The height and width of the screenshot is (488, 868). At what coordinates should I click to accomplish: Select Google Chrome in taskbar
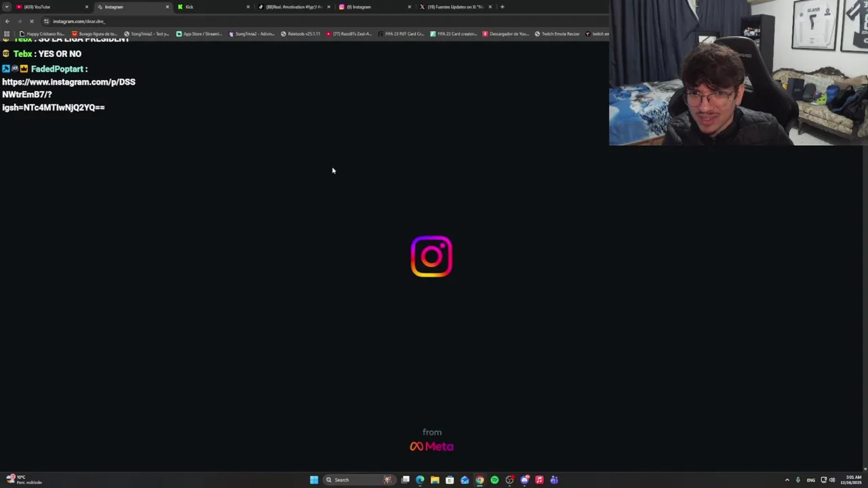[479, 480]
